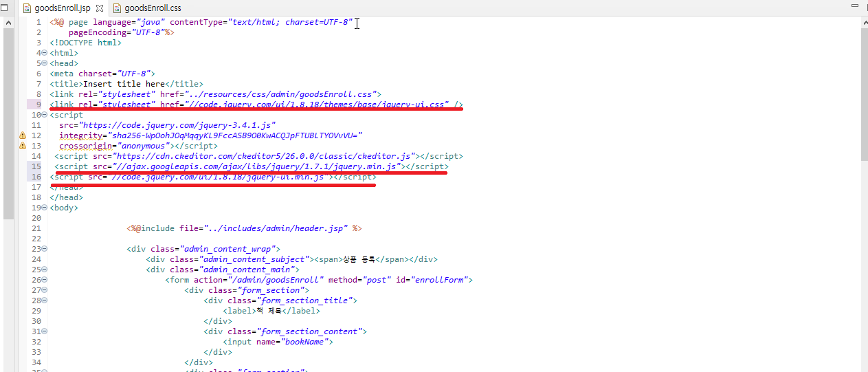The height and width of the screenshot is (372, 868).
Task: Click the </head> closing tag on line 18
Action: pyautogui.click(x=66, y=197)
